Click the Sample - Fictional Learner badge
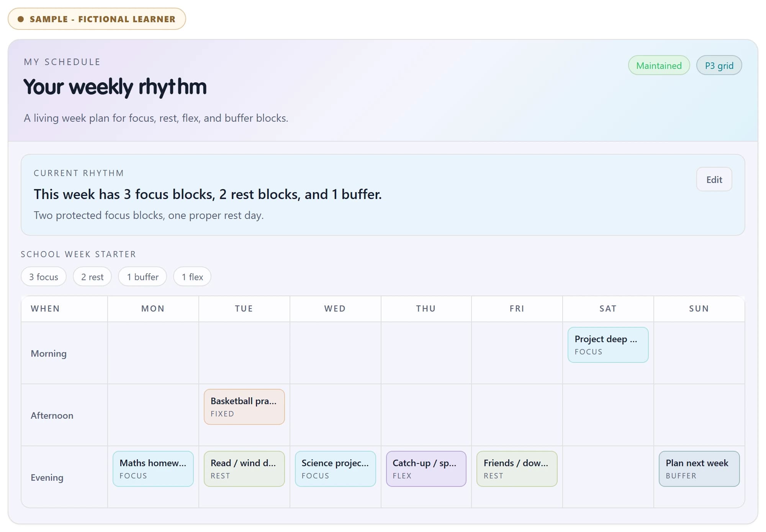This screenshot has height=532, width=766. tap(97, 19)
